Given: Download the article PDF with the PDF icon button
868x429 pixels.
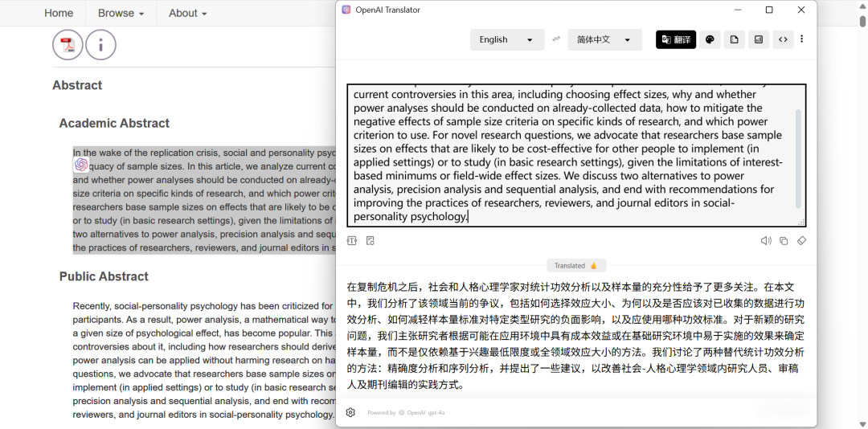Looking at the screenshot, I should click(x=68, y=45).
